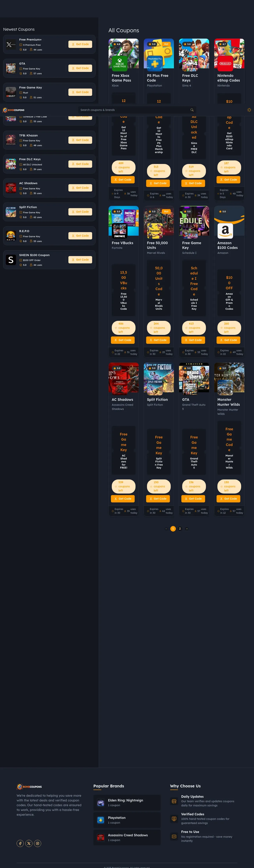Open the Playstation brand in Popular Brands

tap(127, 820)
